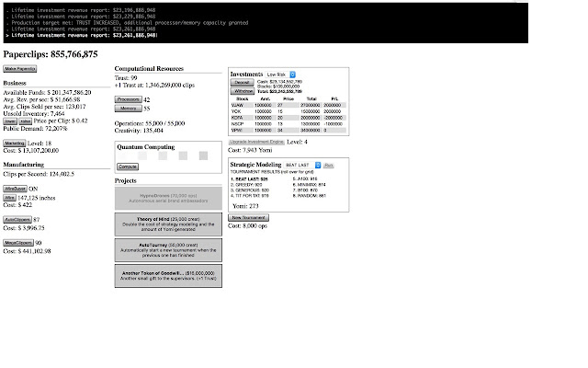
Task: Click the '4. TIT FOR TAT' tournament result
Action: (249, 196)
